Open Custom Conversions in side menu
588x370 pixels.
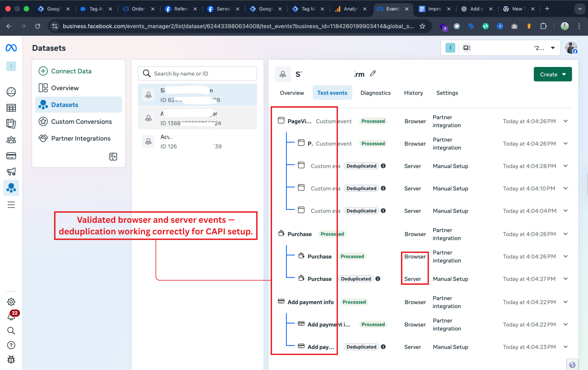81,122
